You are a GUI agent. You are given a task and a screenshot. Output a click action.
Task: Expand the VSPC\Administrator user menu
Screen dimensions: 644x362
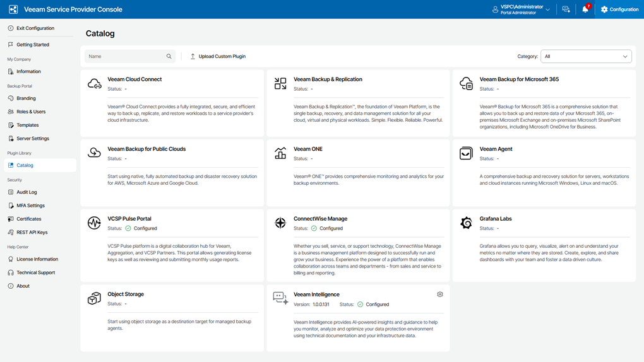pyautogui.click(x=521, y=9)
